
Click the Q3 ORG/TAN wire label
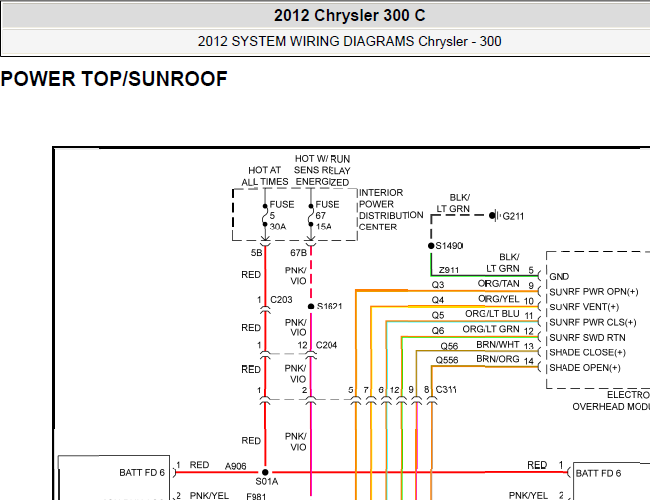[x=475, y=284]
